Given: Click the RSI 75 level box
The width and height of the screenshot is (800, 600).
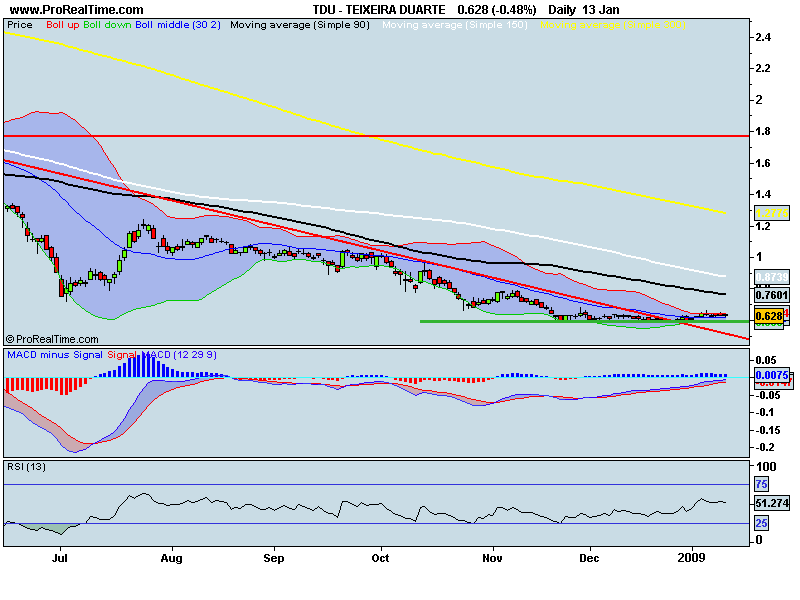Looking at the screenshot, I should click(761, 484).
